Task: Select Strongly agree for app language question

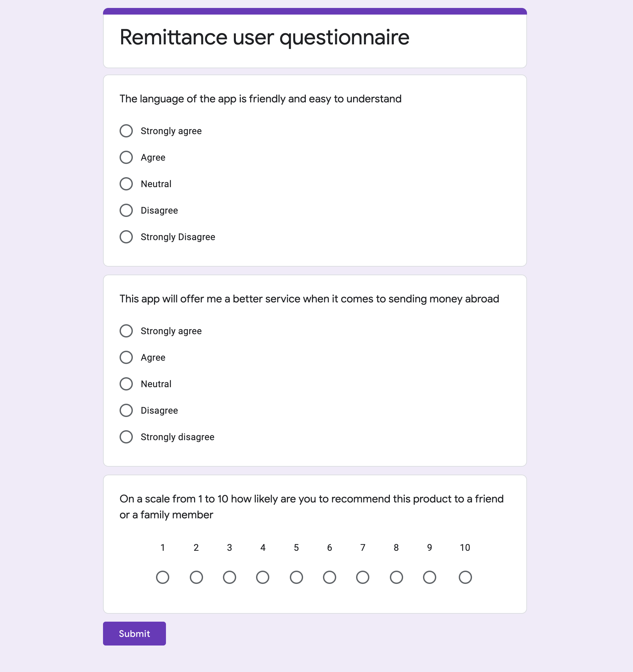Action: (x=126, y=131)
